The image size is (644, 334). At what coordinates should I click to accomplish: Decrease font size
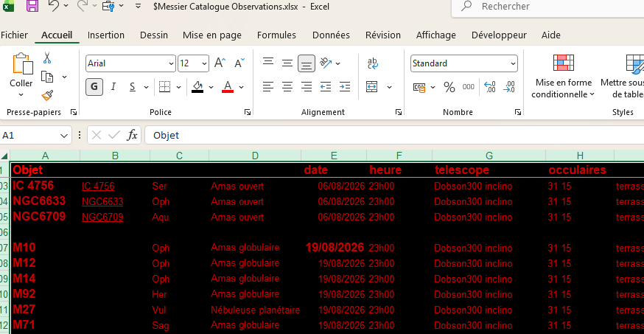click(239, 63)
